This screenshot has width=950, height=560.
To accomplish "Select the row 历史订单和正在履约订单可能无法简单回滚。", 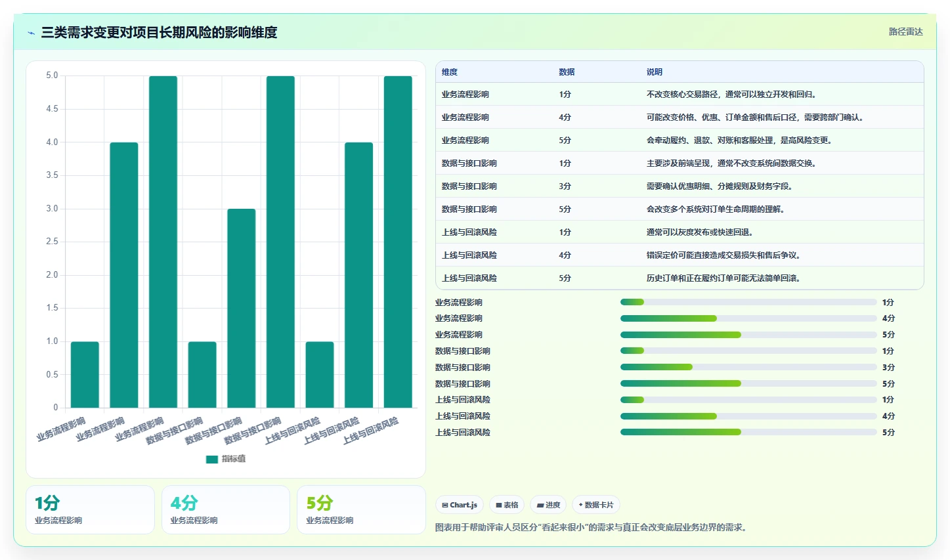I will [x=680, y=278].
